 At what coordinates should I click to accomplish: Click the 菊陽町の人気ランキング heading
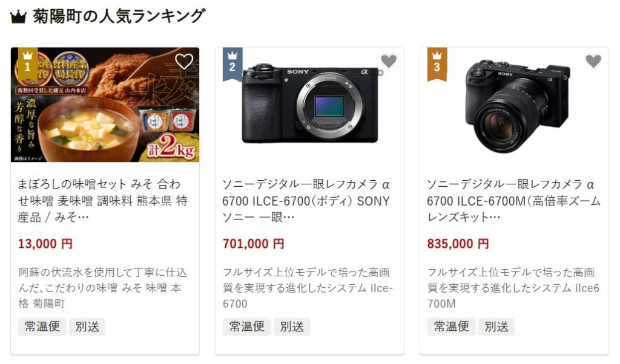[x=119, y=16]
